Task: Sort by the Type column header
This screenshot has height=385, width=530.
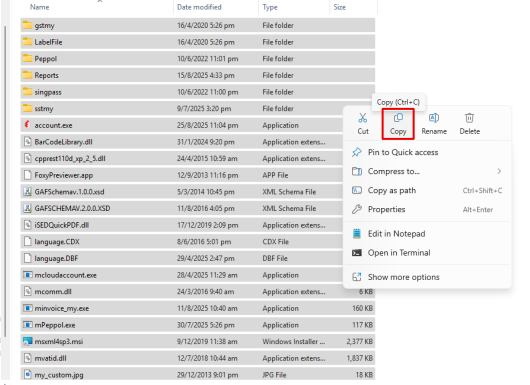Action: tap(270, 7)
